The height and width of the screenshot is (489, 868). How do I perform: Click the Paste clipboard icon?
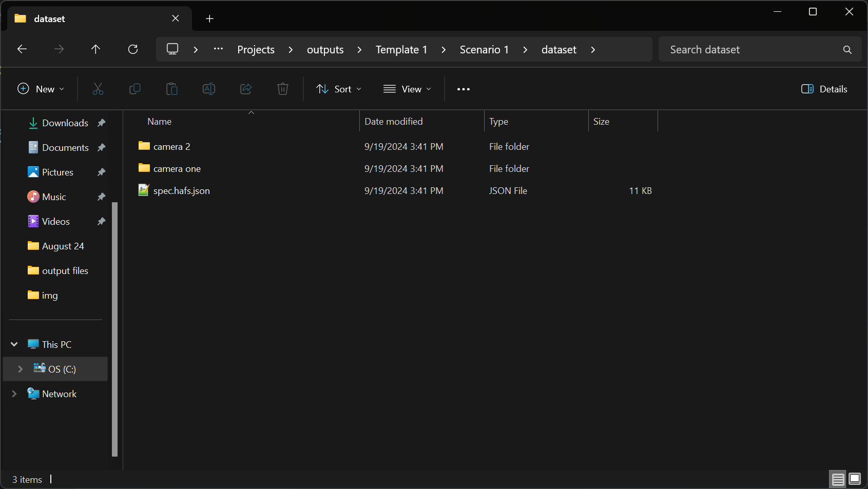point(172,89)
